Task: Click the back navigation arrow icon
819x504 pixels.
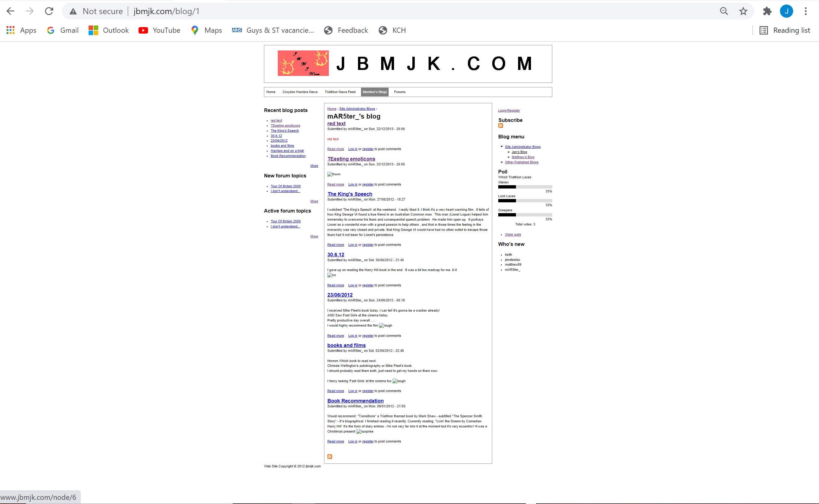Action: click(11, 11)
